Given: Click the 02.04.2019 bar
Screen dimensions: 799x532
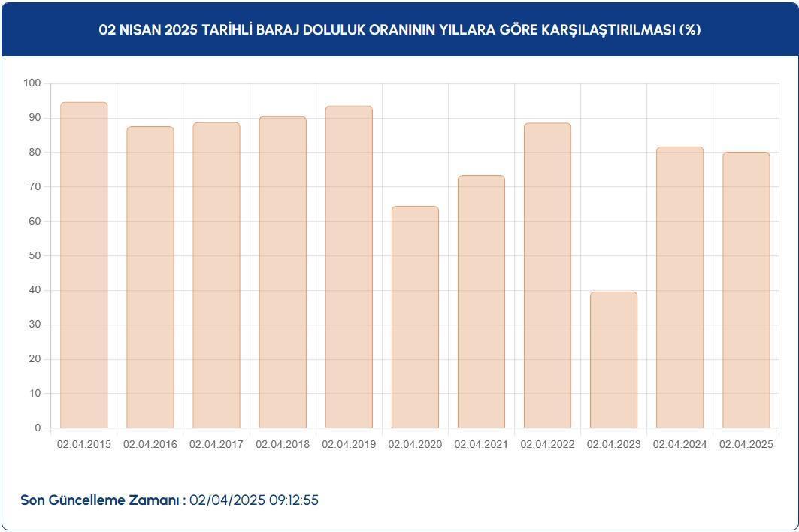Looking at the screenshot, I should click(349, 267).
